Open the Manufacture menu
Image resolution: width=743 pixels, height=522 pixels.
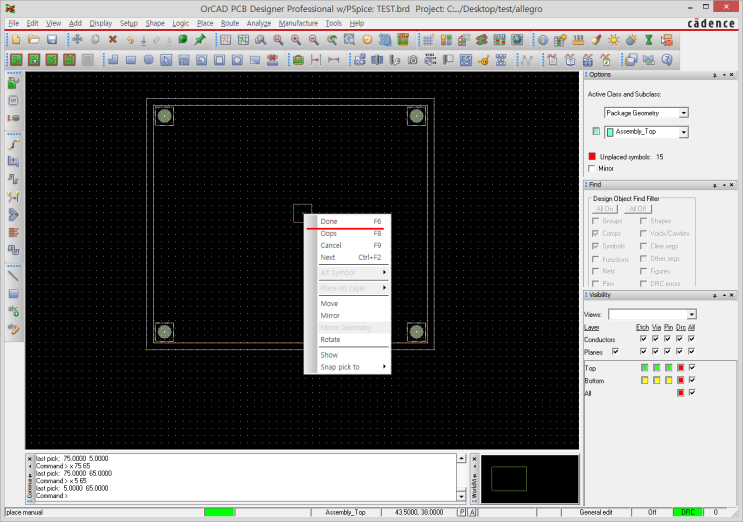click(298, 22)
